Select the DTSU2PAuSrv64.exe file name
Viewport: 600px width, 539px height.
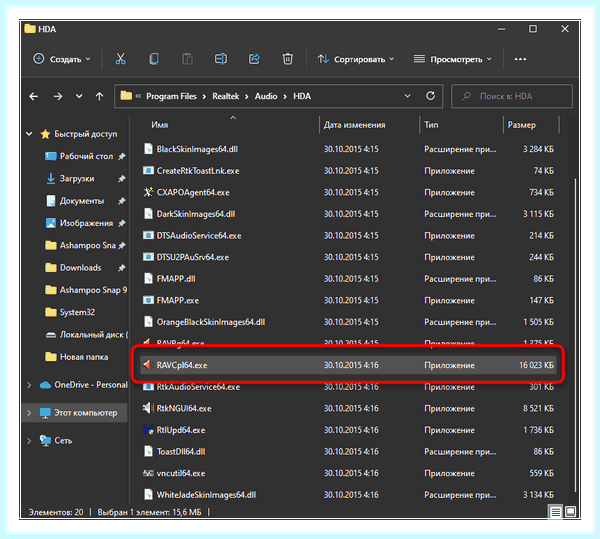coord(192,257)
